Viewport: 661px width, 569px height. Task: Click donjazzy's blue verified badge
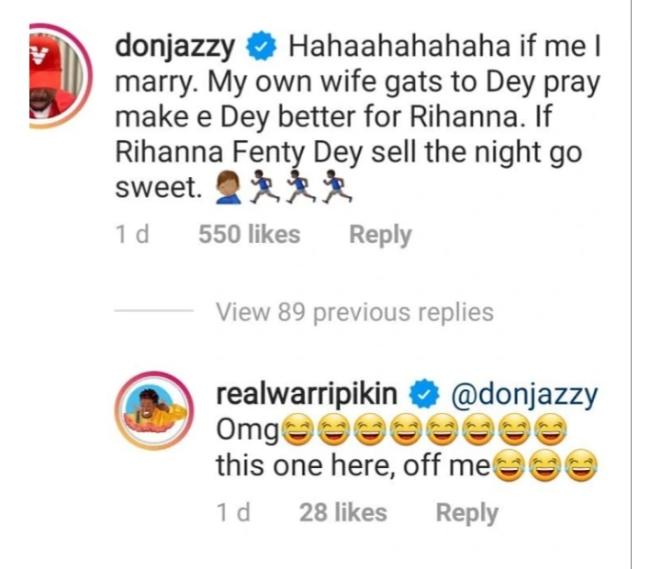pos(262,47)
